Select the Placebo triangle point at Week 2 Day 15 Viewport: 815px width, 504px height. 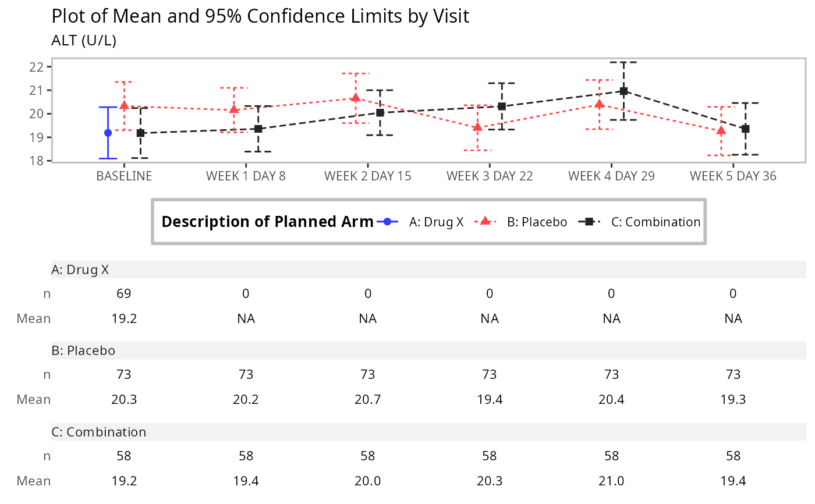356,98
